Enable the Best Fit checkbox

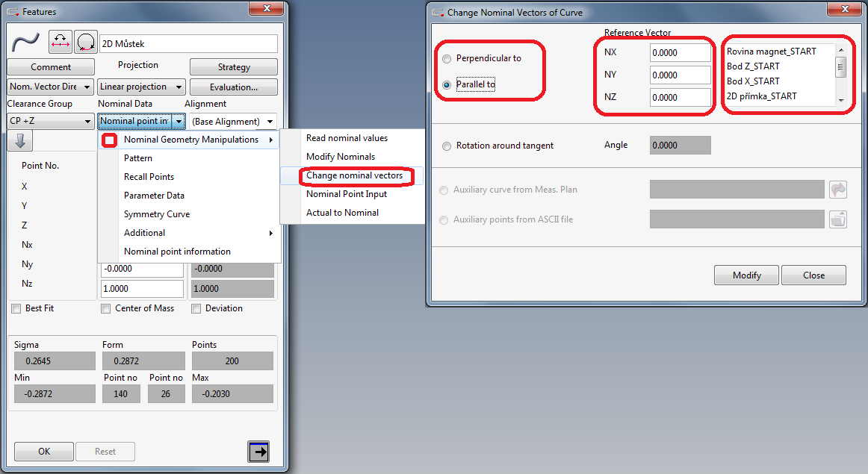[x=16, y=308]
